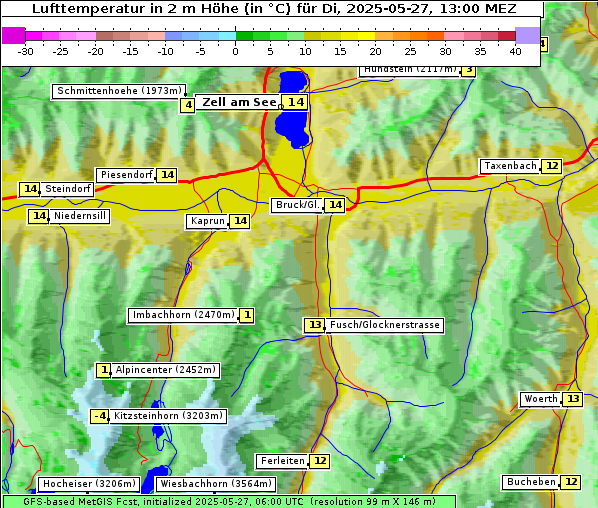
Task: Click the -10 tick label on the scale
Action: pyautogui.click(x=165, y=51)
